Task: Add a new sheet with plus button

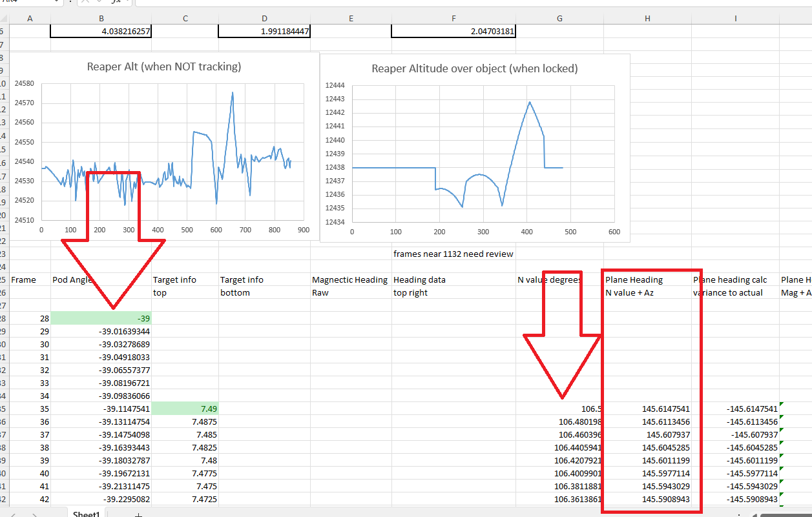Action: [138, 514]
